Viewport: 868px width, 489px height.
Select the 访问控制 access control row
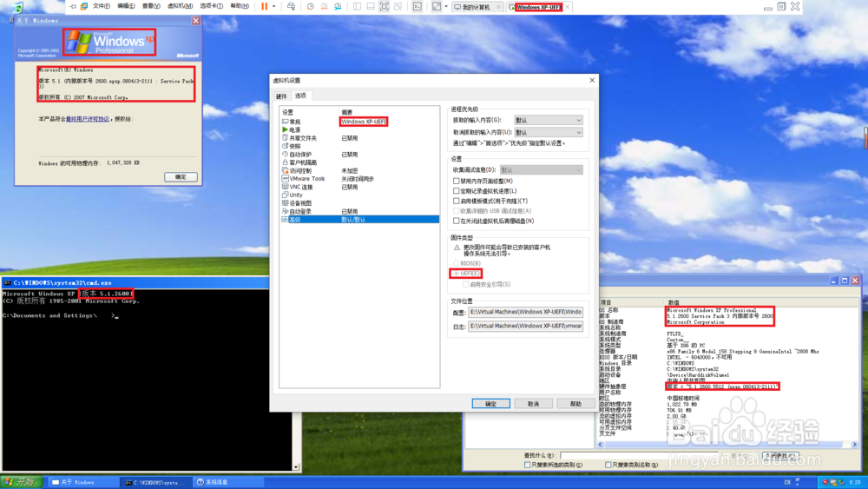click(x=360, y=170)
